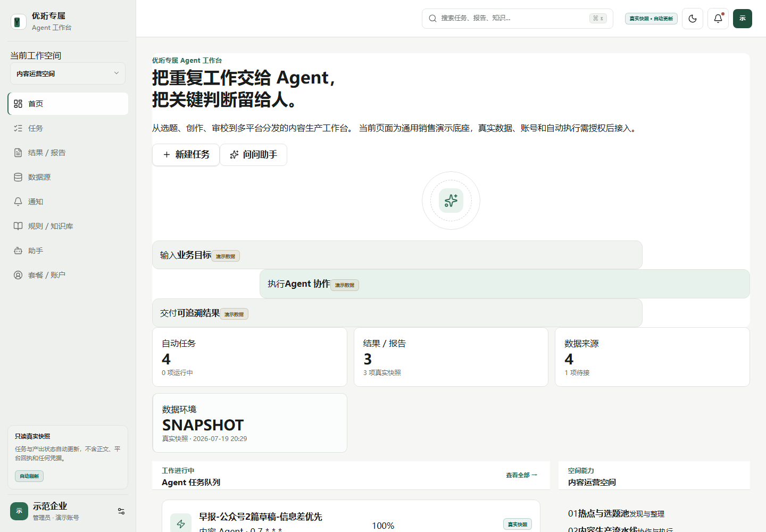The width and height of the screenshot is (766, 532).
Task: Click the 只读真实快照 notice title
Action: [x=32, y=436]
